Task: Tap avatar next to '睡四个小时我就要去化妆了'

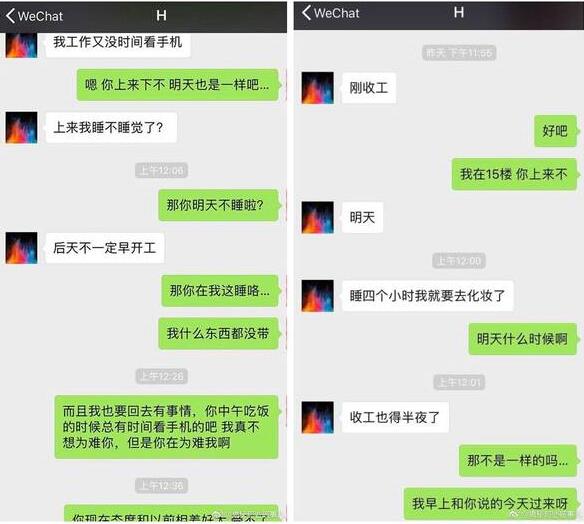Action: coord(317,296)
